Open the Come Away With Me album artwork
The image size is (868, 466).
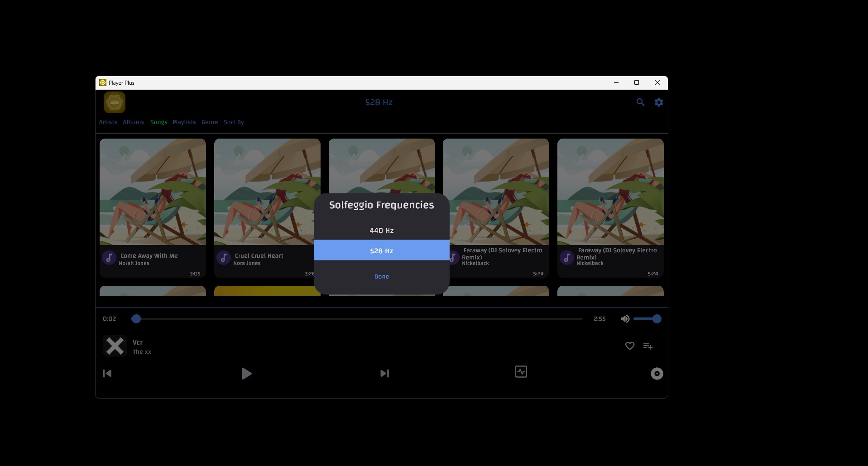pos(153,192)
